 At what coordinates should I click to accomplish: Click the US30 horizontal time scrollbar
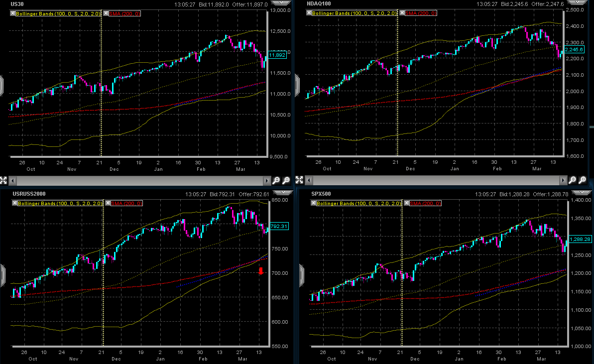point(140,181)
